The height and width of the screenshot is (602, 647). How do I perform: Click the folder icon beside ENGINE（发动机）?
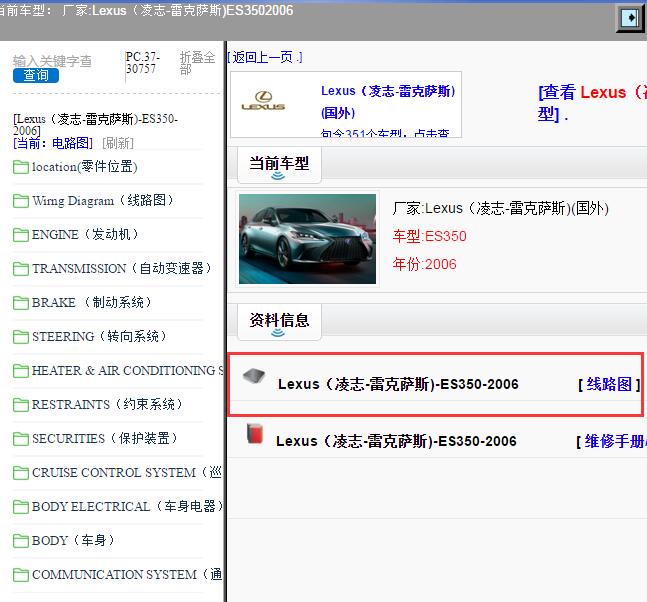coord(21,235)
